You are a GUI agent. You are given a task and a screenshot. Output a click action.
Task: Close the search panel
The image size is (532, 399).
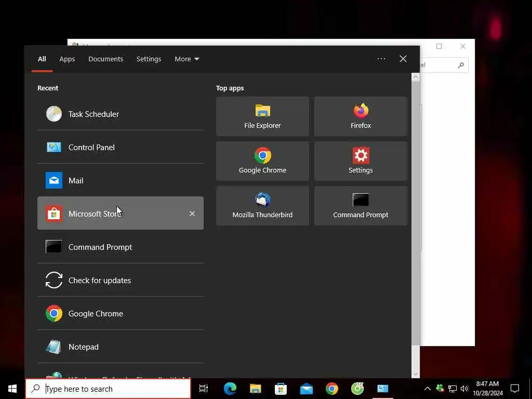point(403,59)
